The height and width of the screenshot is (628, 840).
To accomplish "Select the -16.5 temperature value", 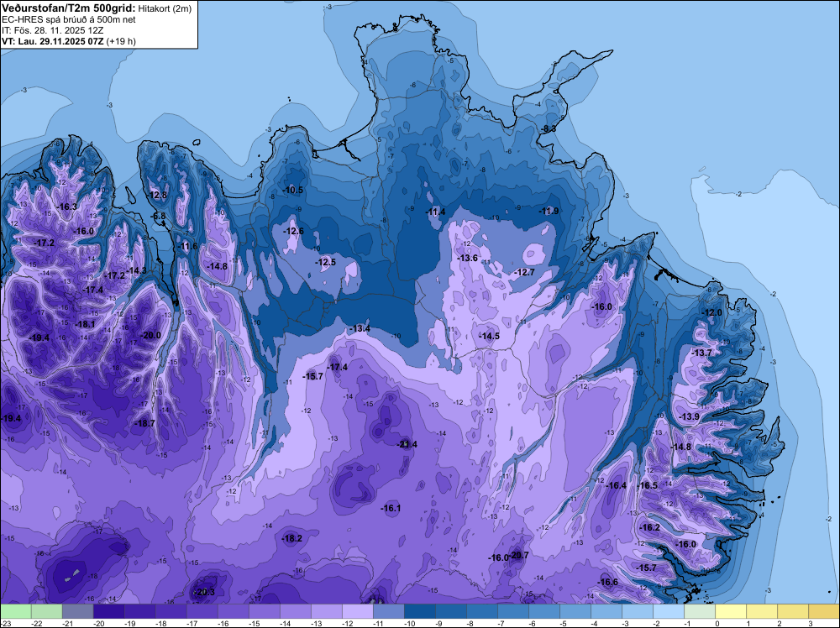I will [648, 485].
